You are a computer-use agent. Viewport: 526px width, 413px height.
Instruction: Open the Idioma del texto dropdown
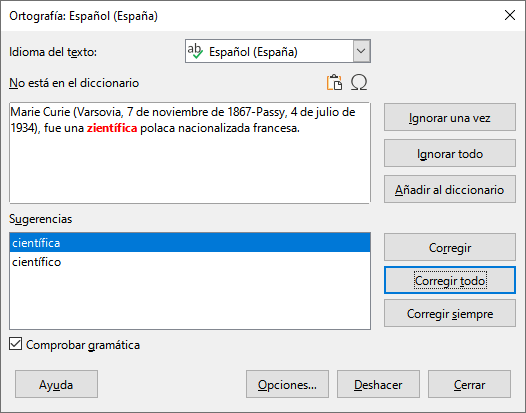277,51
